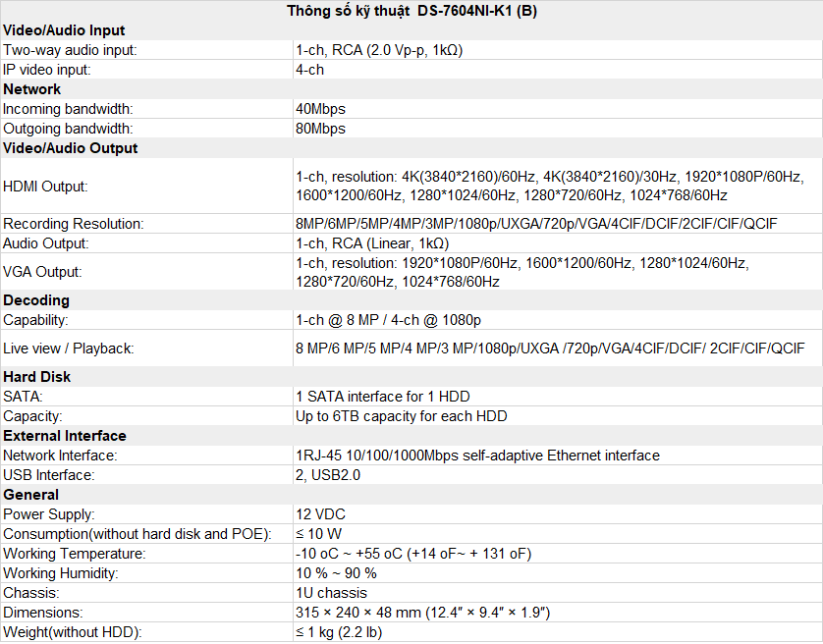Select the Power Supply value 12 VDC
Screen dimensions: 823x644
[320, 514]
